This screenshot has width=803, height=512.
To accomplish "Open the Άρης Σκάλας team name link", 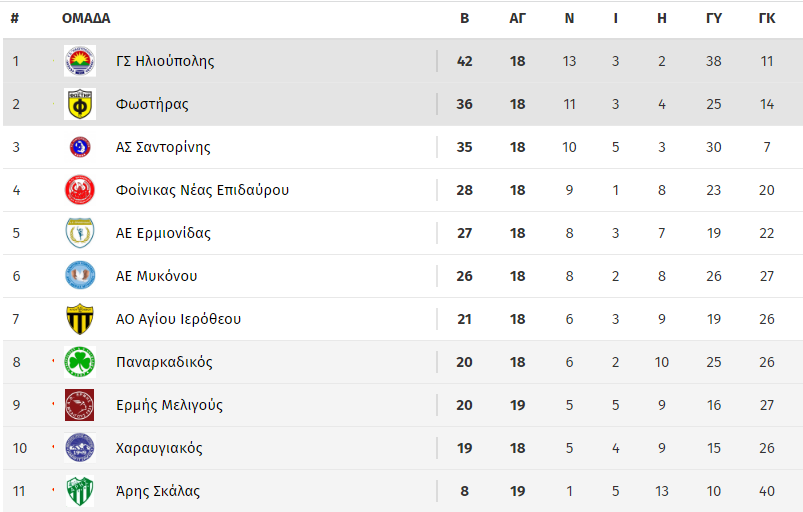I will click(158, 491).
